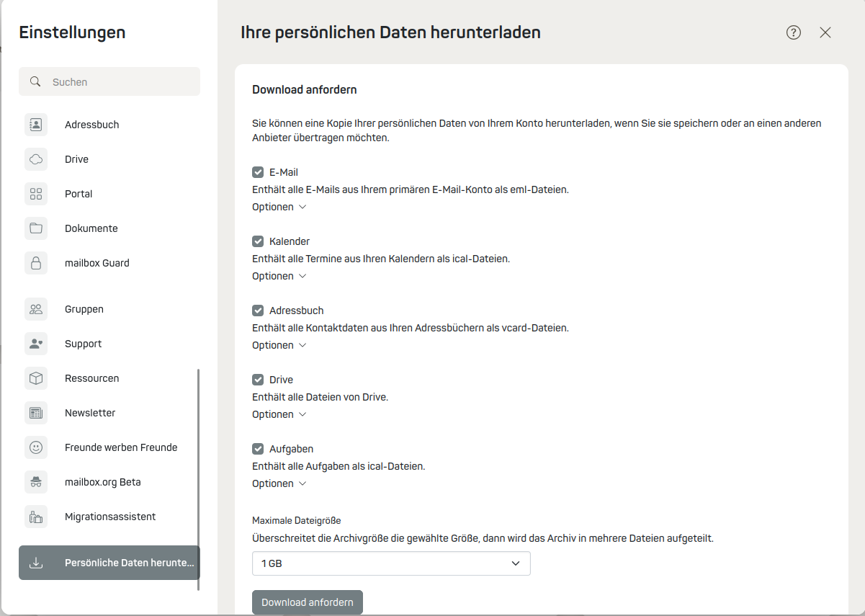Click the Support person-heart icon
The width and height of the screenshot is (865, 616).
[x=35, y=344]
